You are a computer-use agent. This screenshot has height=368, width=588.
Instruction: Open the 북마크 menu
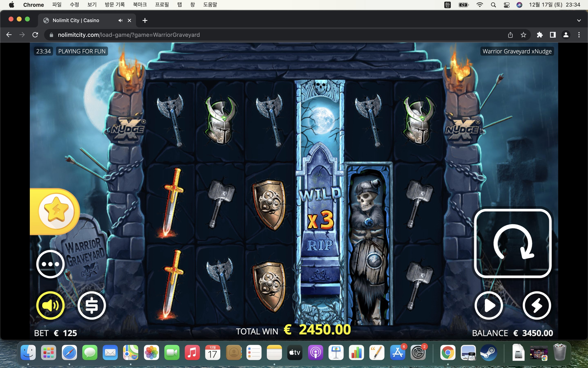point(140,5)
